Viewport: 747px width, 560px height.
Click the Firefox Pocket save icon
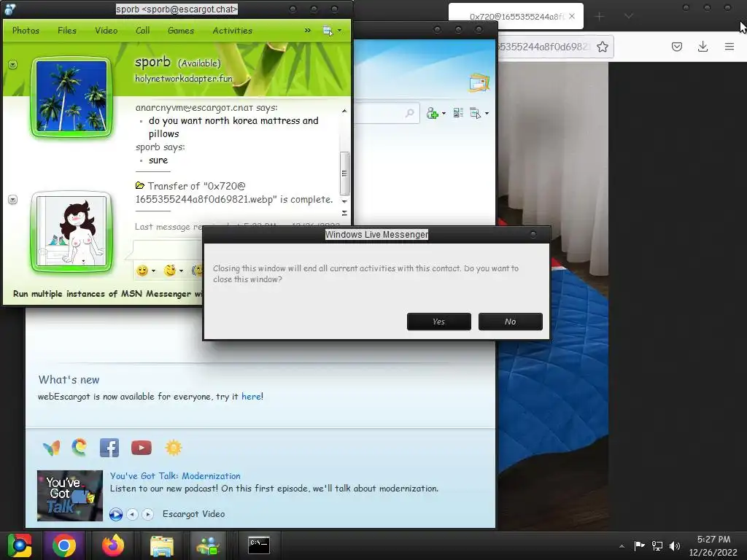tap(677, 47)
